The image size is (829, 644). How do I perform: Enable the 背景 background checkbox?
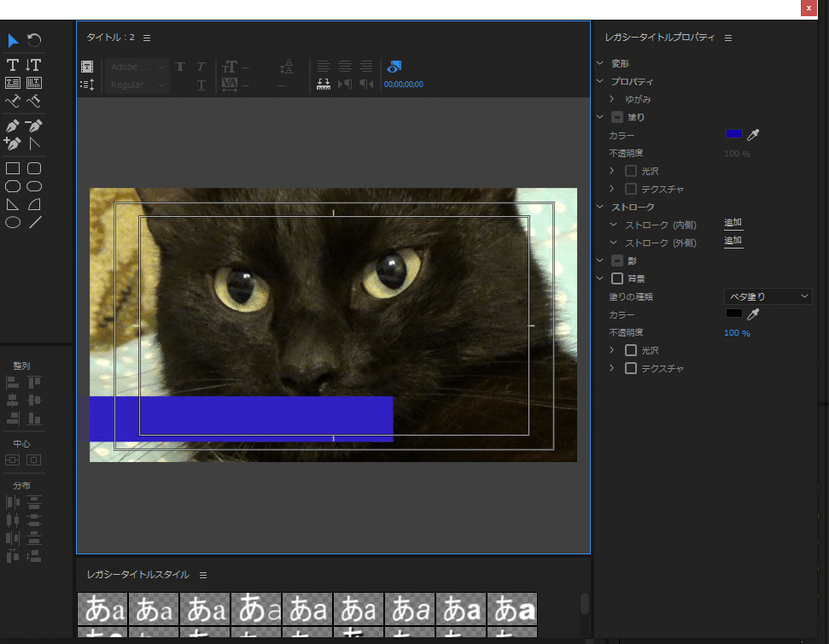point(617,278)
